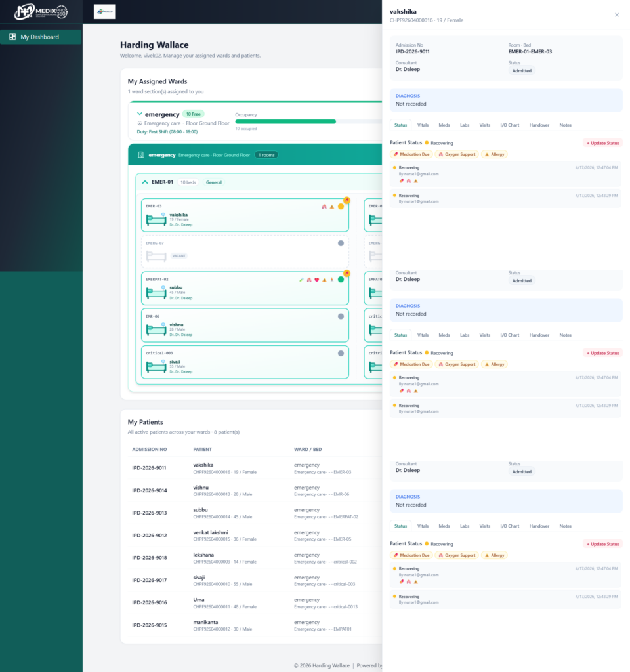Click grey status dot on vacant EMERG-07 bed
The height and width of the screenshot is (672, 630).
tap(341, 243)
